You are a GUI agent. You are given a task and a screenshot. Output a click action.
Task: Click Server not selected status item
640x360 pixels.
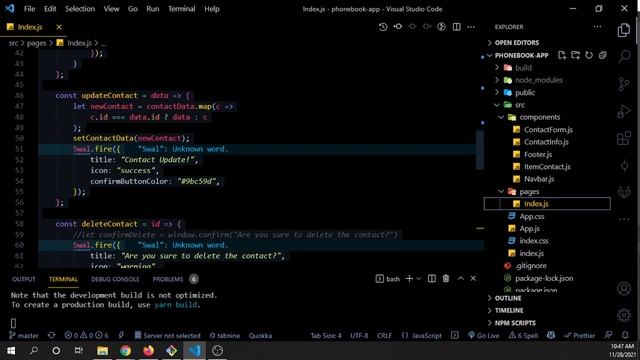pyautogui.click(x=167, y=336)
